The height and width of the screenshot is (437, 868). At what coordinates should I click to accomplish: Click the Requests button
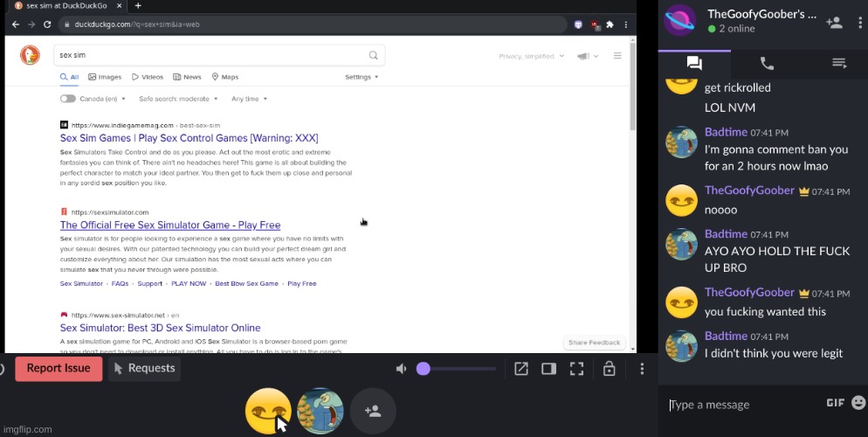point(144,368)
